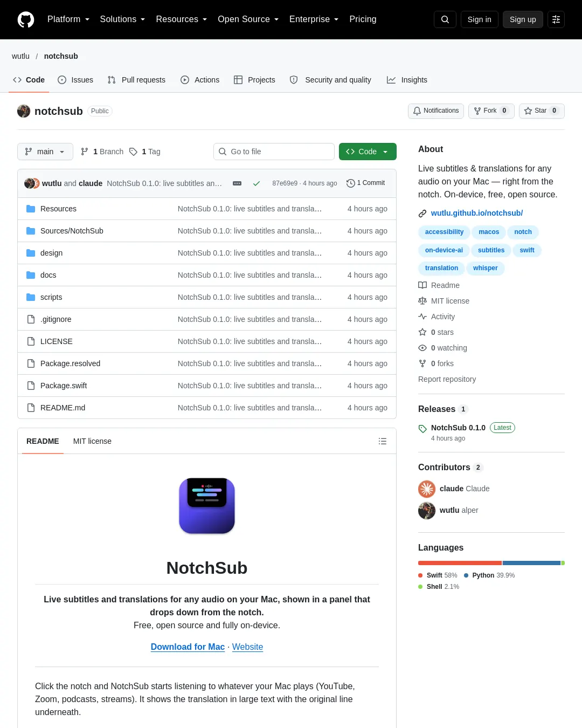Open the GitHub logo home link
Image resolution: width=582 pixels, height=728 pixels.
26,19
